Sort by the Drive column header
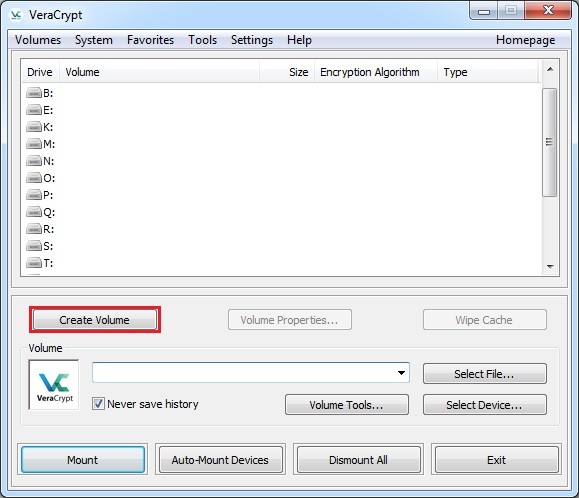The image size is (579, 498). pos(40,72)
